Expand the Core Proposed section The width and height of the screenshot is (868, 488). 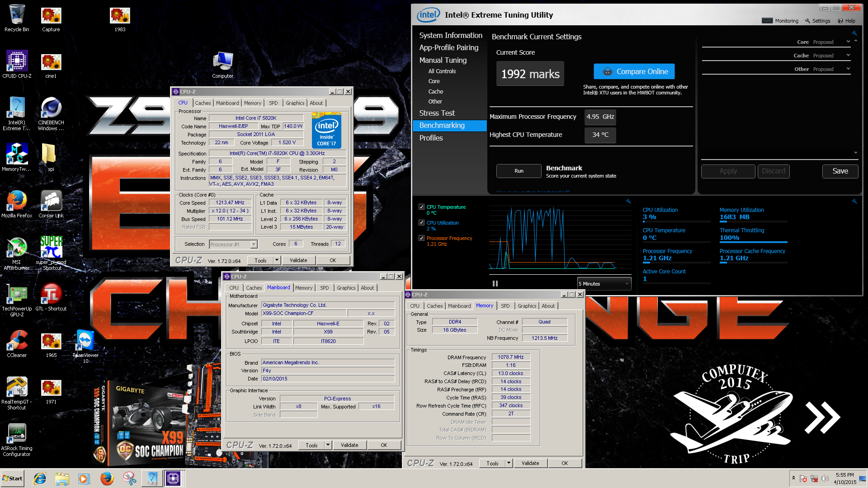tap(848, 42)
